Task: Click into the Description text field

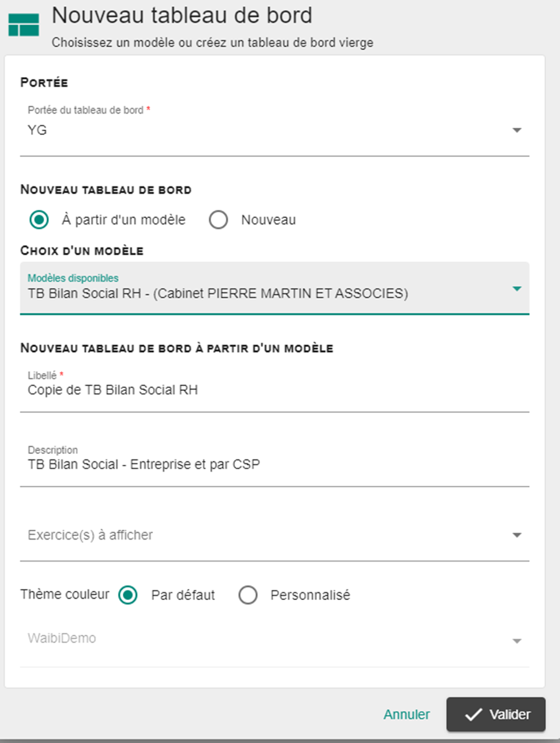Action: pyautogui.click(x=275, y=464)
